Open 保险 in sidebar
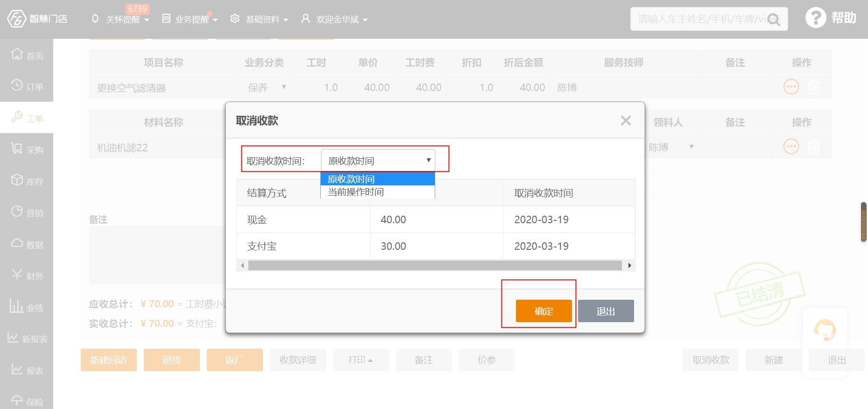This screenshot has height=409, width=868. pos(27,401)
